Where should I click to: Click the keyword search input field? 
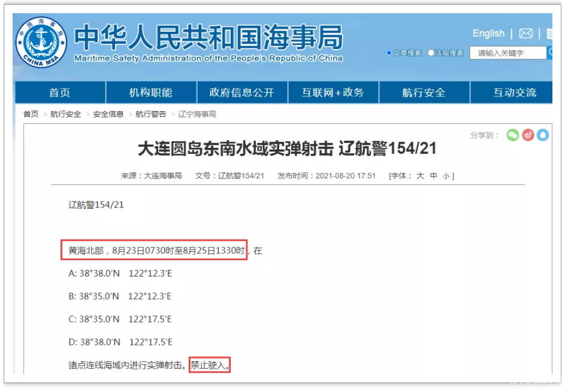click(x=507, y=53)
